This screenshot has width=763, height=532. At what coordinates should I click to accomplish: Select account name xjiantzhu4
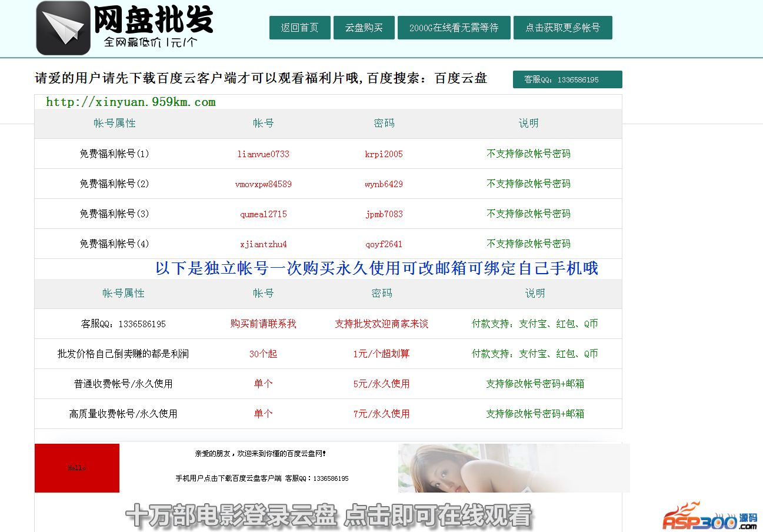click(264, 244)
